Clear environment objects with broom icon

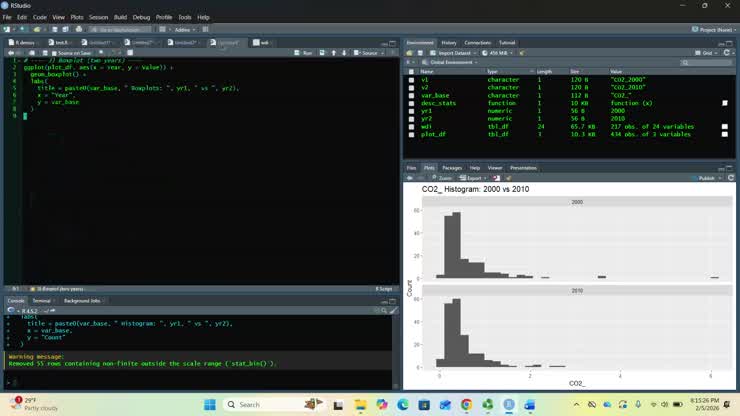coord(522,53)
